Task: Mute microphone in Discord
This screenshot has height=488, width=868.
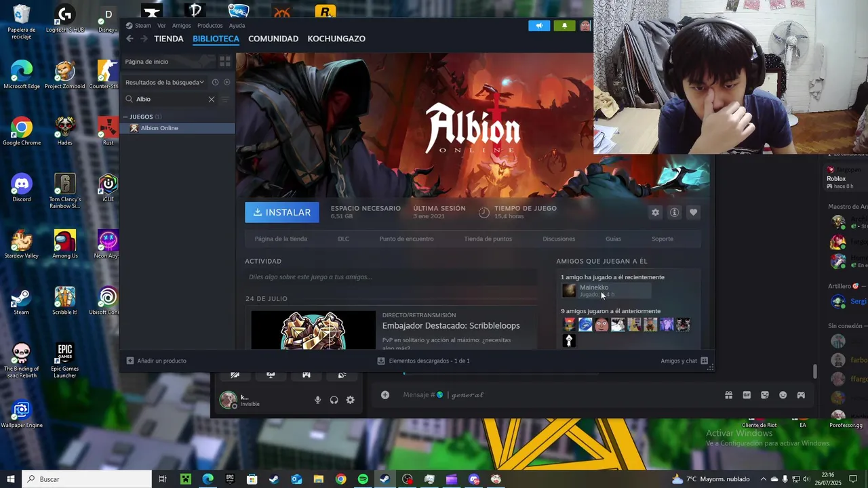Action: click(x=317, y=400)
